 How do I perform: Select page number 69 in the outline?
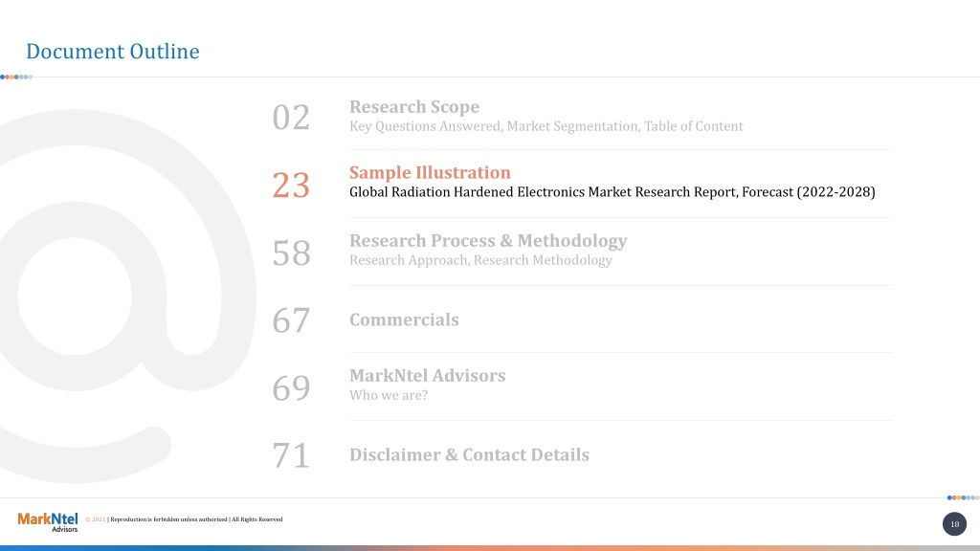(291, 388)
